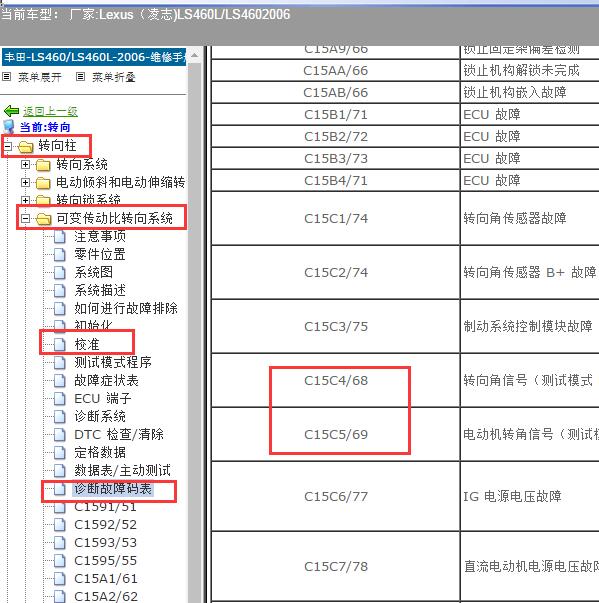This screenshot has width=599, height=603.
Task: Open the ECU 端子 page
Action: tap(103, 398)
